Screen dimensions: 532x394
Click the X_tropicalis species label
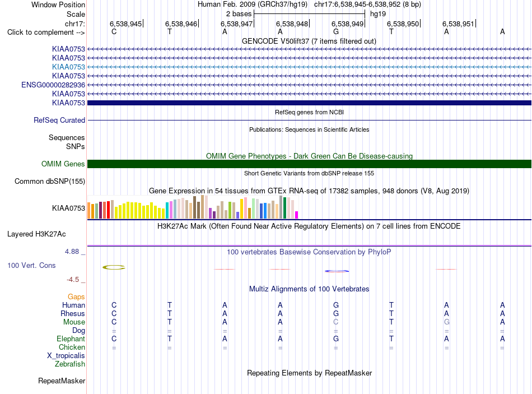[66, 356]
